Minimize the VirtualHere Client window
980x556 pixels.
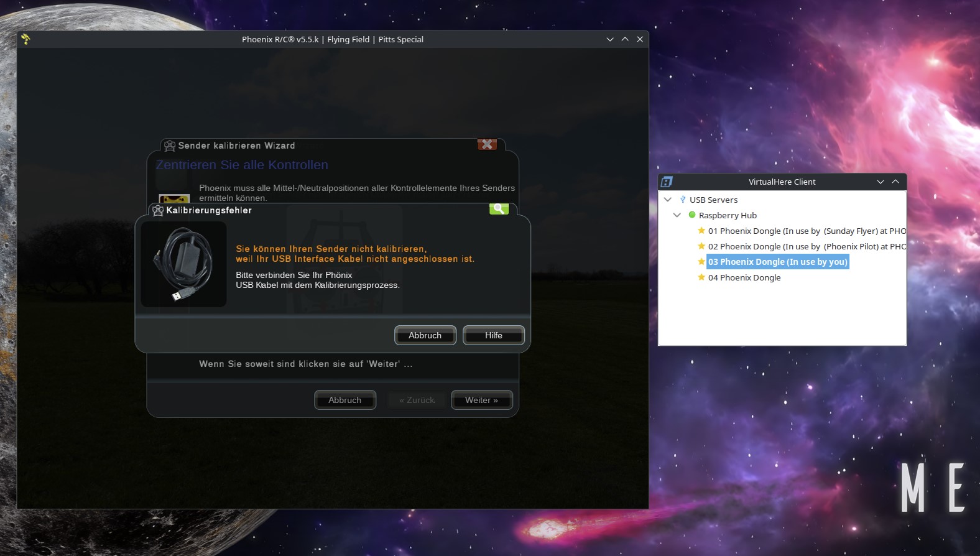[x=881, y=182]
